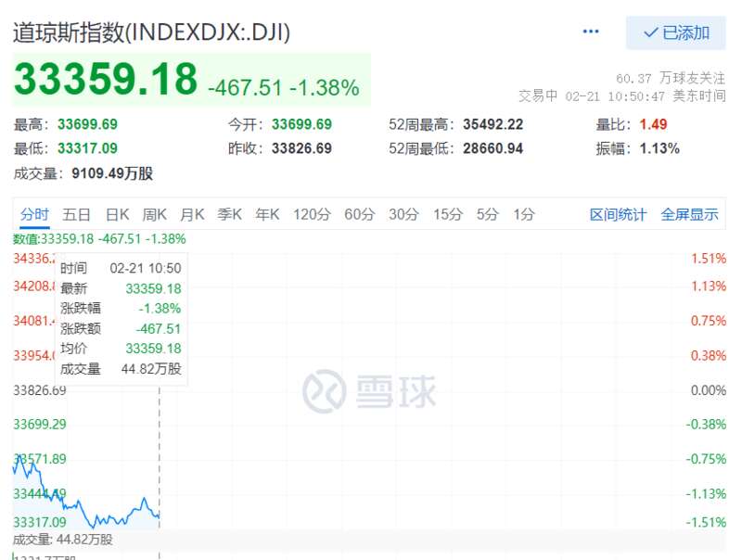Click the right axis label 1.51% in red

point(708,259)
